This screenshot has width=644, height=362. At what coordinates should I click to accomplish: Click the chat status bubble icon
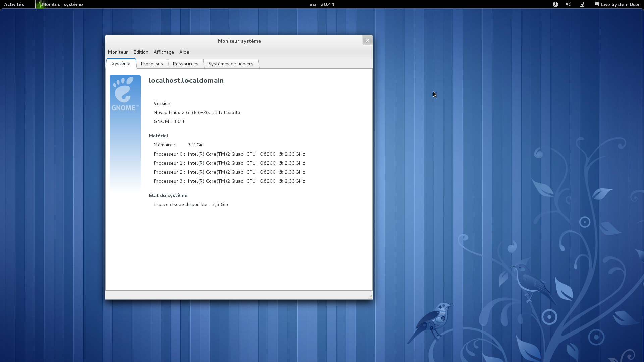(597, 4)
